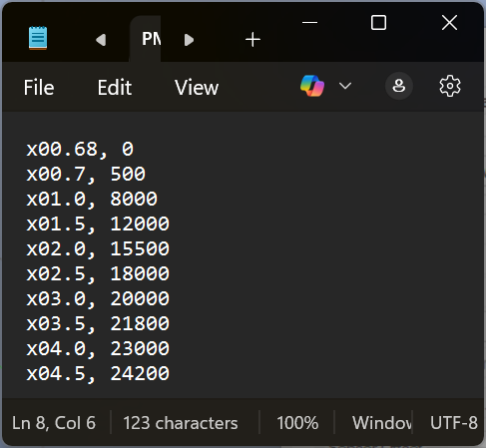Open the Edit menu
This screenshot has height=448, width=486.
(x=115, y=88)
